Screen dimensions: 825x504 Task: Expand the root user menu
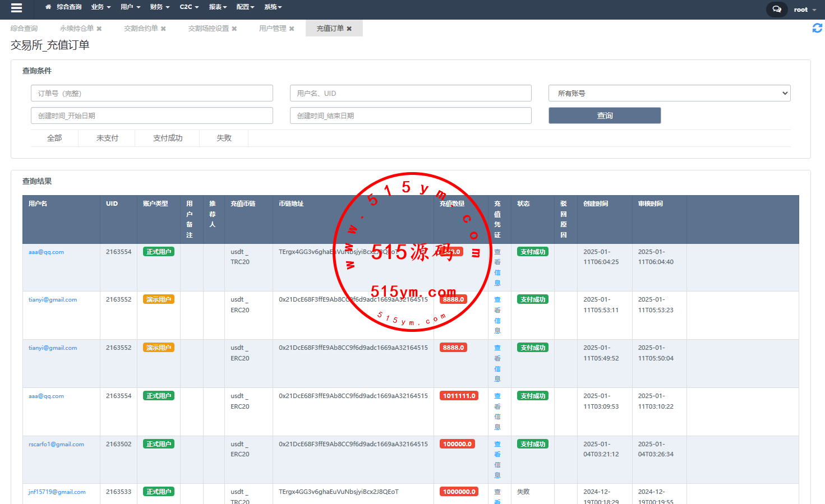(x=805, y=10)
